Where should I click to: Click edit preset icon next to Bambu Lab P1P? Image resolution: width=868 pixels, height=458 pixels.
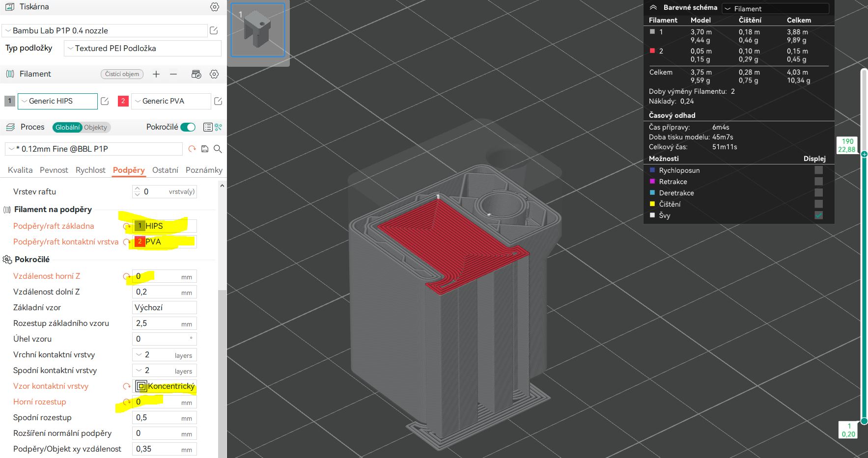click(214, 30)
